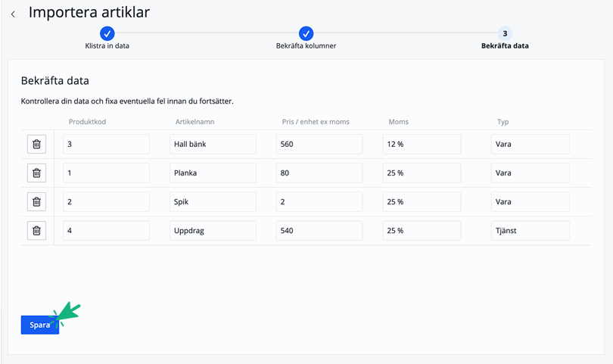Open the Typ field showing Tjänst
The width and height of the screenshot is (613, 364).
tap(530, 231)
